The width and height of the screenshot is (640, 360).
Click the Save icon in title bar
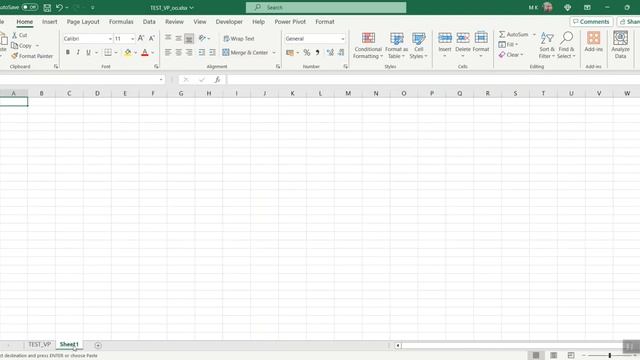[47, 7]
